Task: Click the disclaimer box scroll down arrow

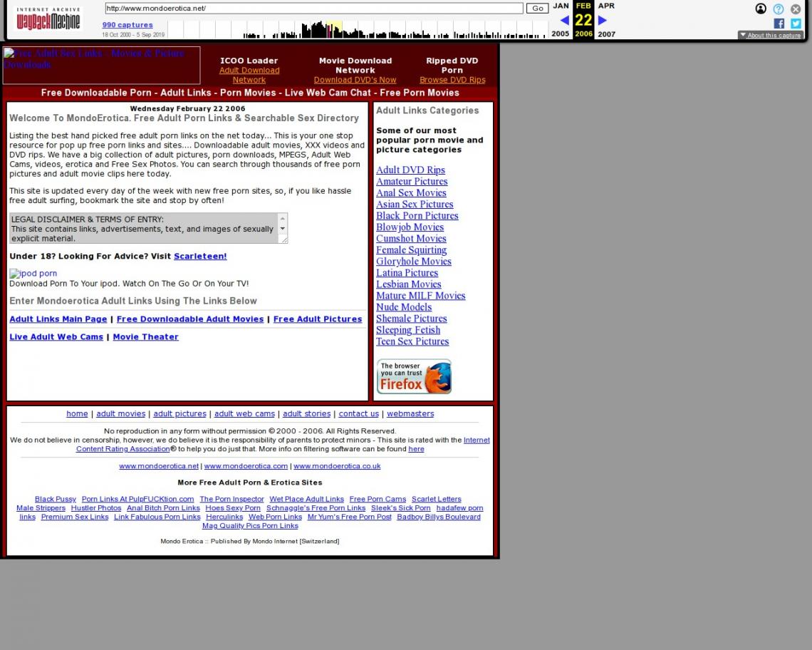Action: (282, 229)
